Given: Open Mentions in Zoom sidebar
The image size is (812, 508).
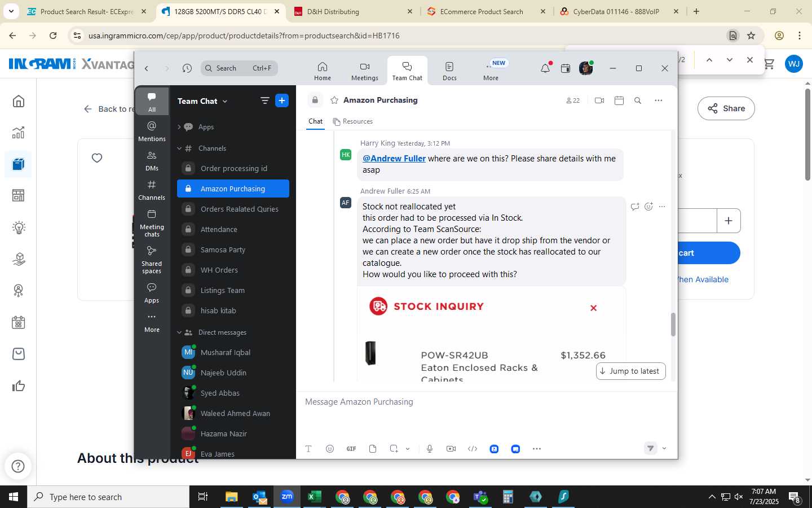Looking at the screenshot, I should pos(152,131).
